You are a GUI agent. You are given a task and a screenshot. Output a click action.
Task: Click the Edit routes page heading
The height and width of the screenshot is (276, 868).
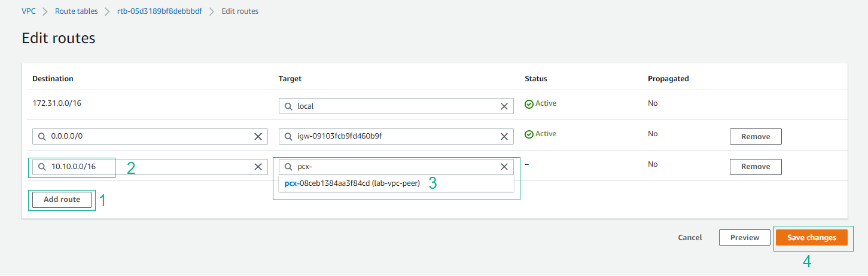click(x=59, y=39)
